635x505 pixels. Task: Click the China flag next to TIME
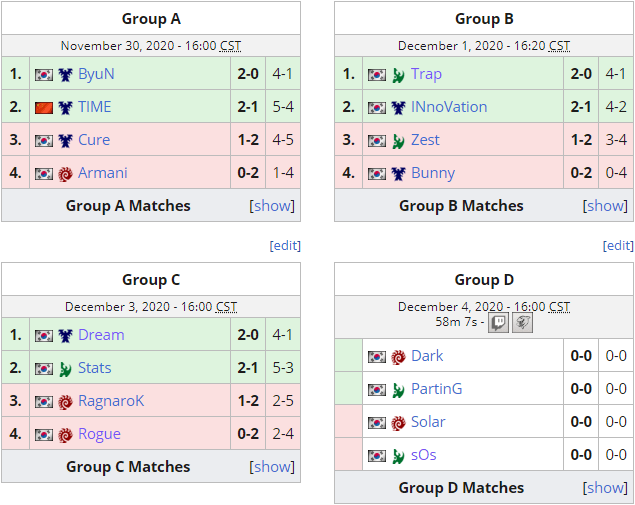[x=44, y=107]
